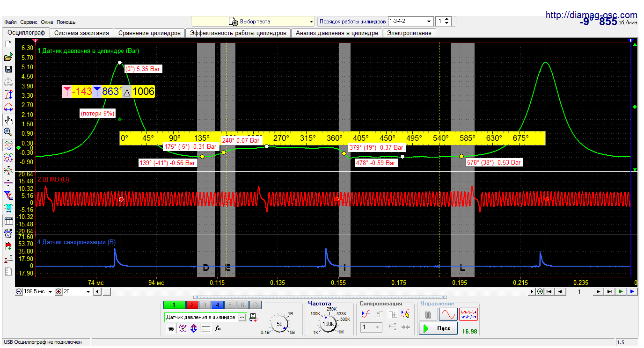Open the sync channel dropdown showing 1

tap(372, 327)
